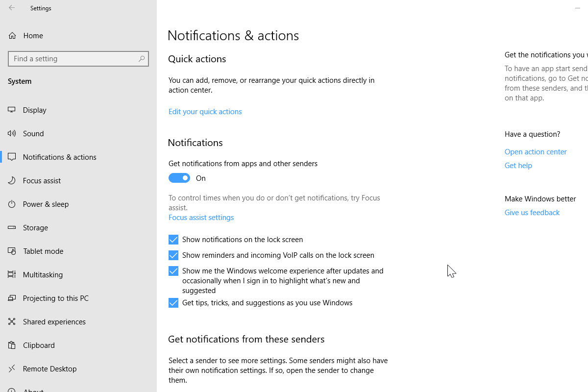
Task: Select Multitasking label in sidebar
Action: point(43,274)
